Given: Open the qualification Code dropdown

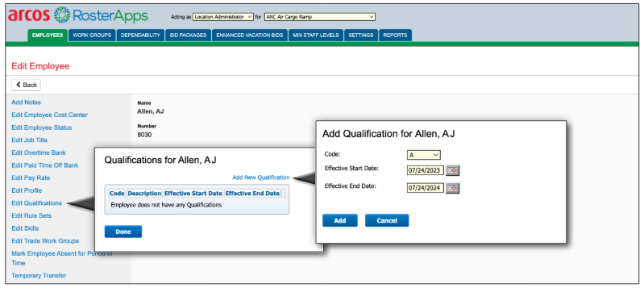Looking at the screenshot, I should point(424,155).
